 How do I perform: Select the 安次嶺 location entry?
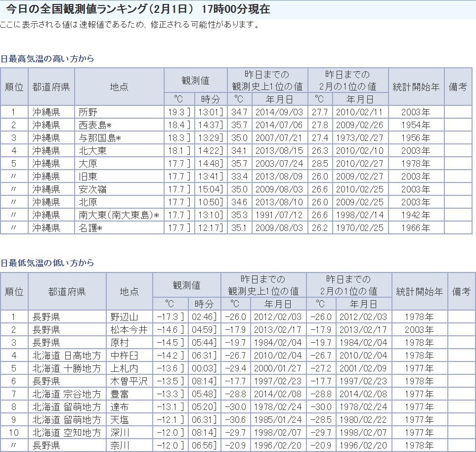92,189
